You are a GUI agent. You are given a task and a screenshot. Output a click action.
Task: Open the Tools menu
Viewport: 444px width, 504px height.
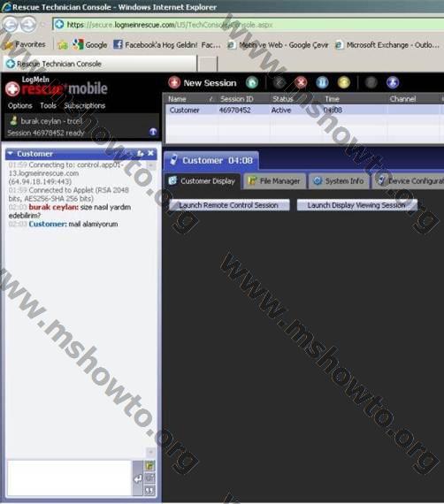tap(48, 106)
